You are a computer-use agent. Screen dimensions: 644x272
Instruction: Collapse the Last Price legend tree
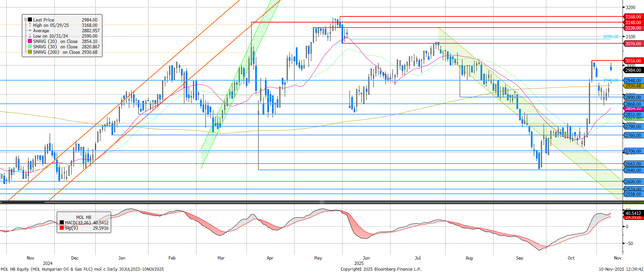[26, 20]
